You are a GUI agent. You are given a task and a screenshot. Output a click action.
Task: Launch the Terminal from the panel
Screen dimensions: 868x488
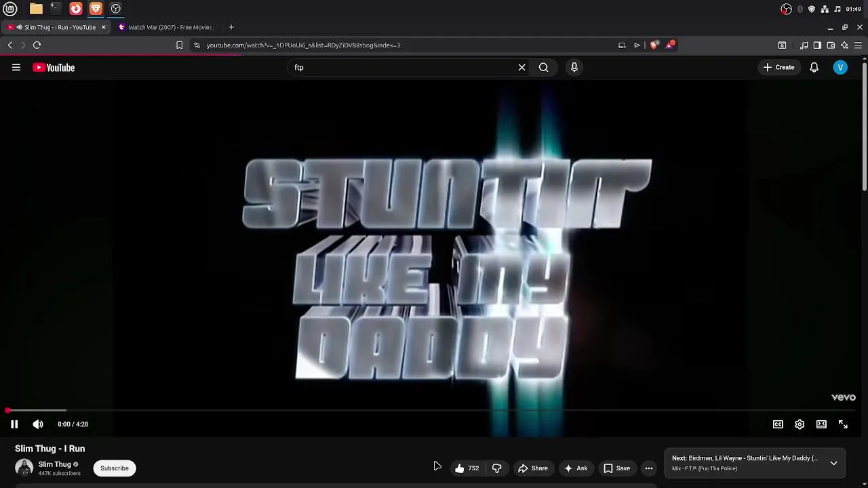(x=56, y=9)
